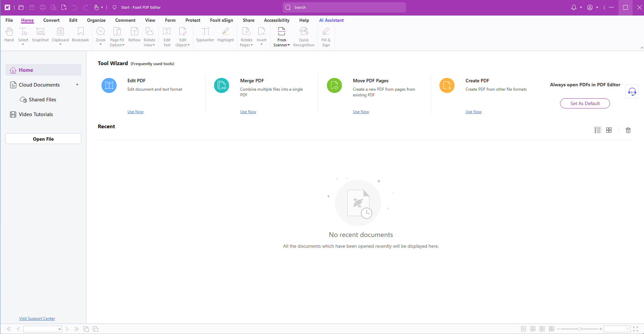Activate the Highlight tool
This screenshot has width=644, height=334.
(x=225, y=35)
